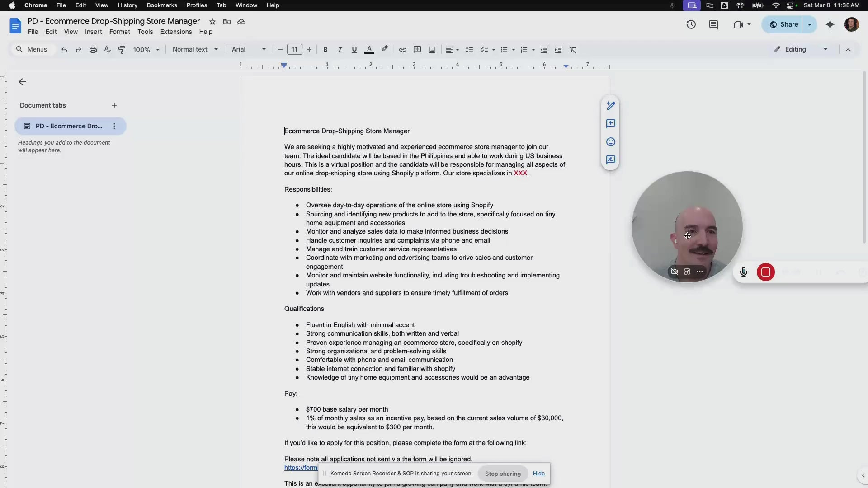The image size is (868, 488).
Task: Click the insert link icon
Action: pos(402,50)
